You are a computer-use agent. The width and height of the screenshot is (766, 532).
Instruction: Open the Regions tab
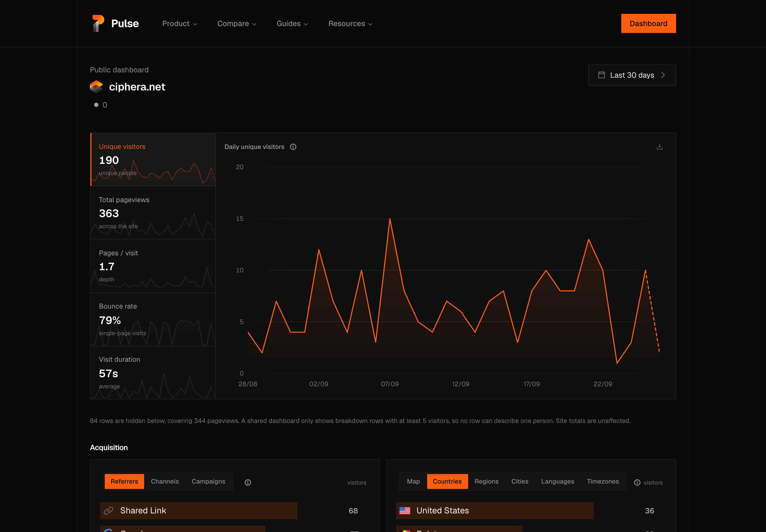(486, 481)
